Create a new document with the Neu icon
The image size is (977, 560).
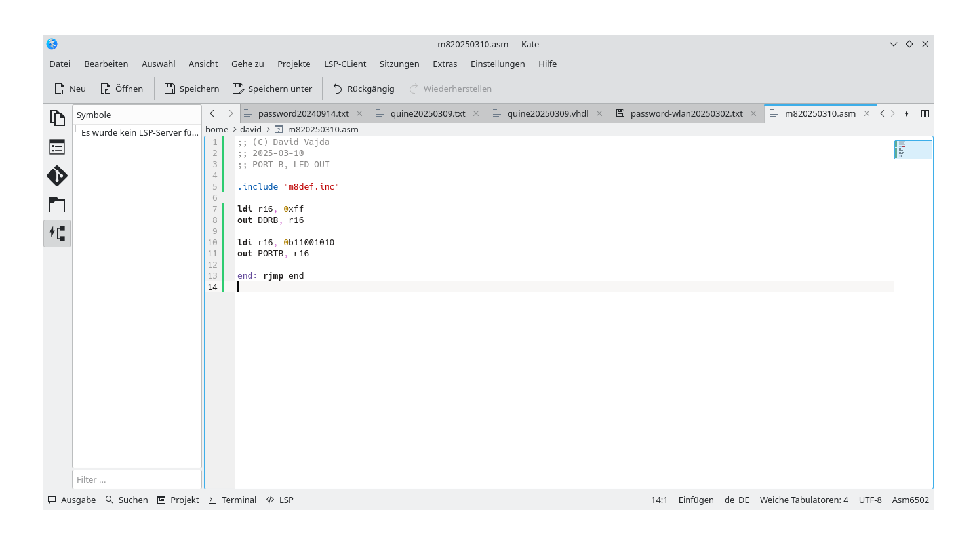pos(69,88)
